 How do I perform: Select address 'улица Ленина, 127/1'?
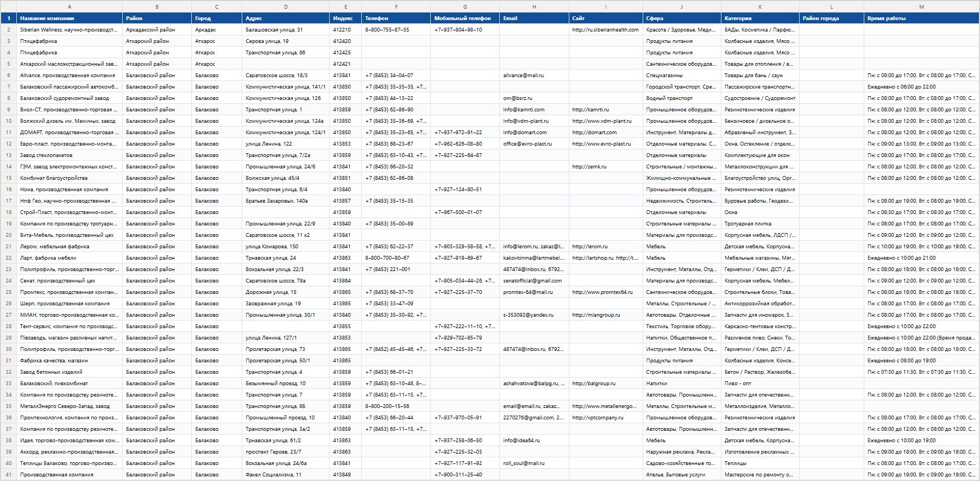286,338
